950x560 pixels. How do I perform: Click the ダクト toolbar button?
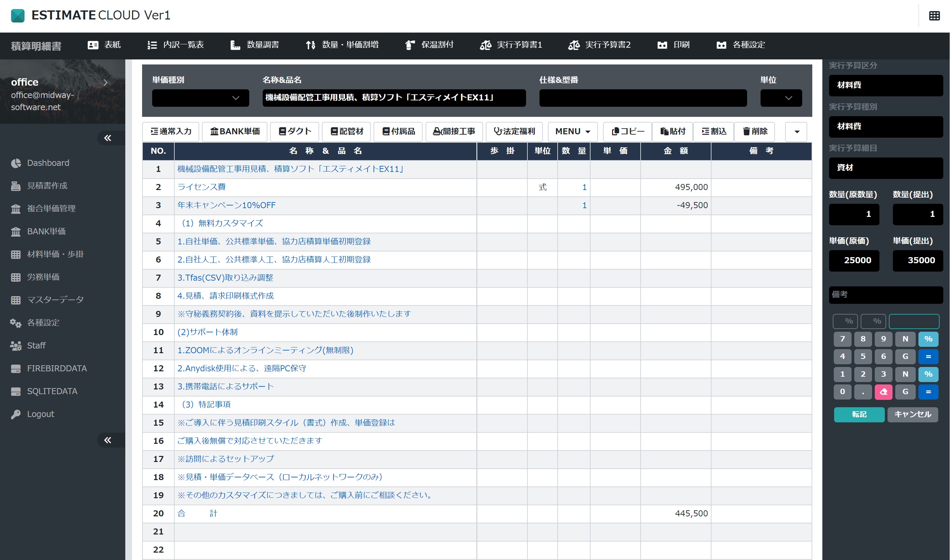click(x=295, y=132)
